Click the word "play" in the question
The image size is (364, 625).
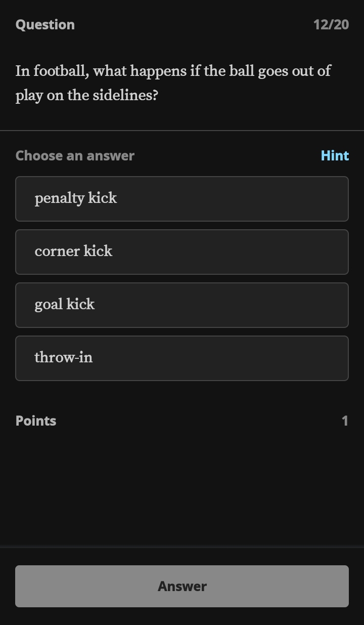(x=29, y=96)
